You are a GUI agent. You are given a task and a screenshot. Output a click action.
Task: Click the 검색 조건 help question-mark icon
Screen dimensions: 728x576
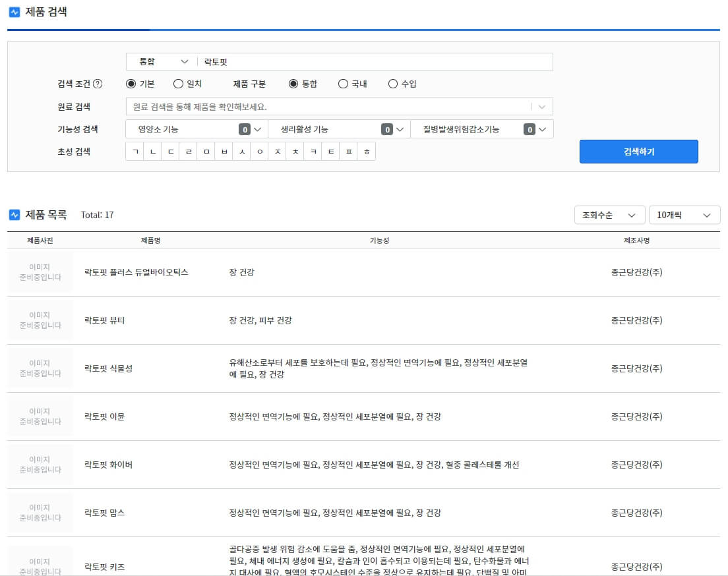click(x=98, y=84)
